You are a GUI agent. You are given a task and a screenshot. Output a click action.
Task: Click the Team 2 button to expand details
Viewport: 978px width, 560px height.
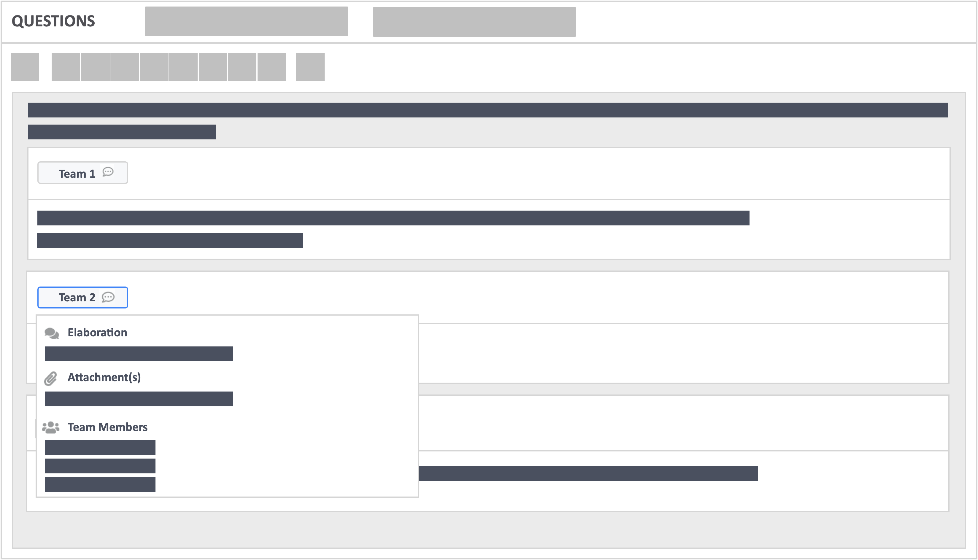pyautogui.click(x=82, y=297)
